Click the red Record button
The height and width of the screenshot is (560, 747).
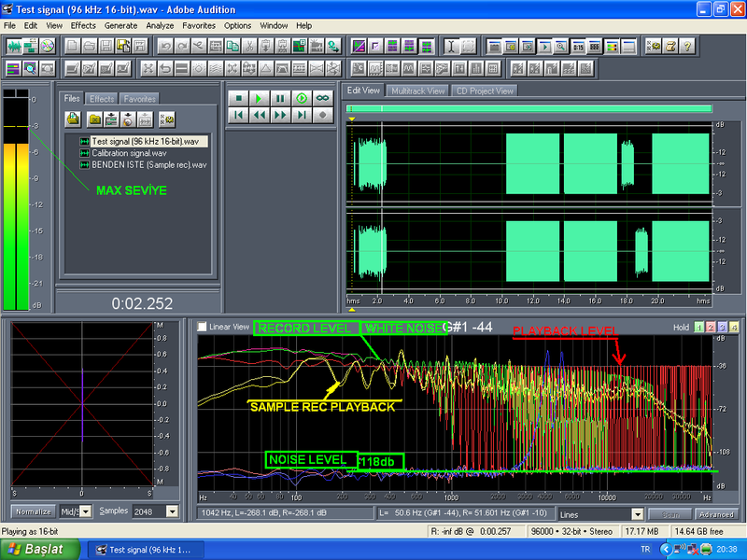pyautogui.click(x=323, y=115)
